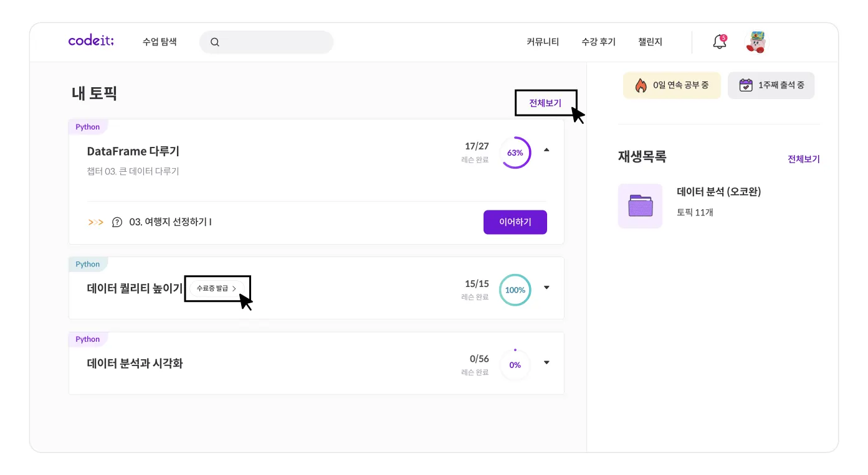Viewport: 868px width, 475px height.
Task: Expand the 데이터 분석과 시각화 topic
Action: (546, 362)
